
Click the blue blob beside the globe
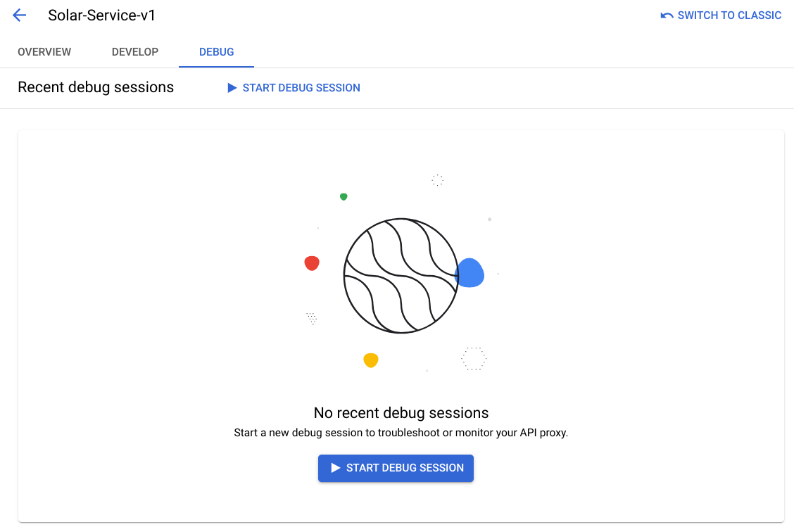(x=470, y=273)
